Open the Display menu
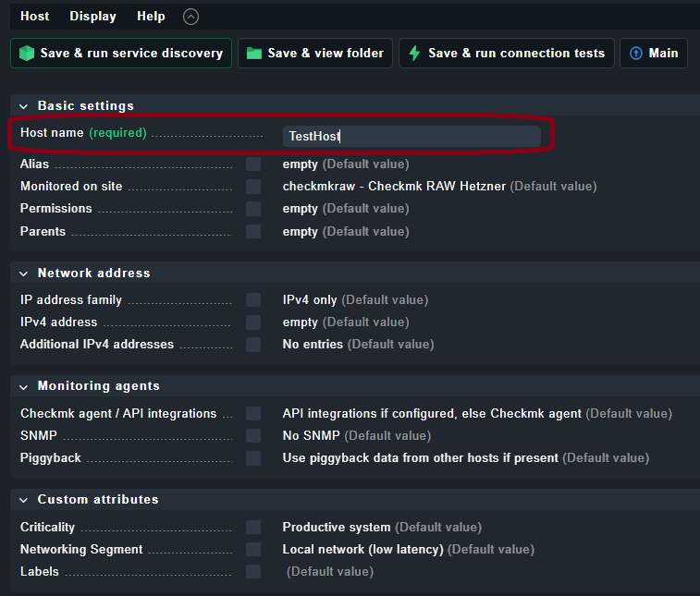The image size is (700, 596). click(x=92, y=16)
